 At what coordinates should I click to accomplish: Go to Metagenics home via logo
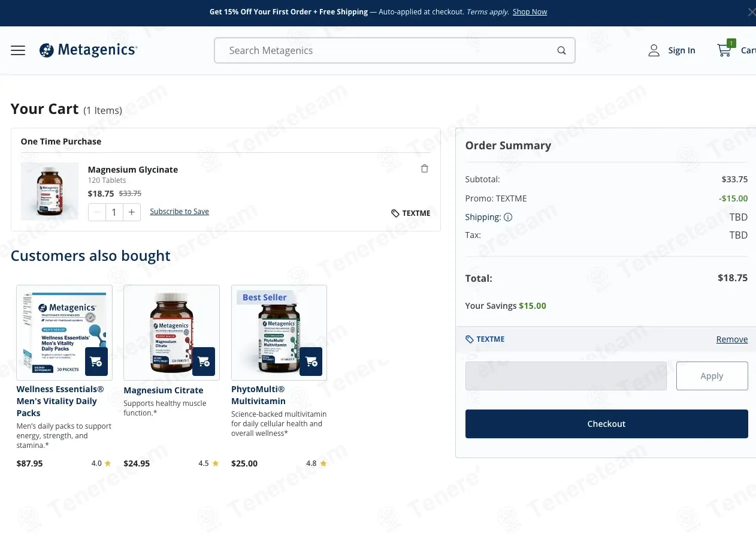pyautogui.click(x=89, y=50)
